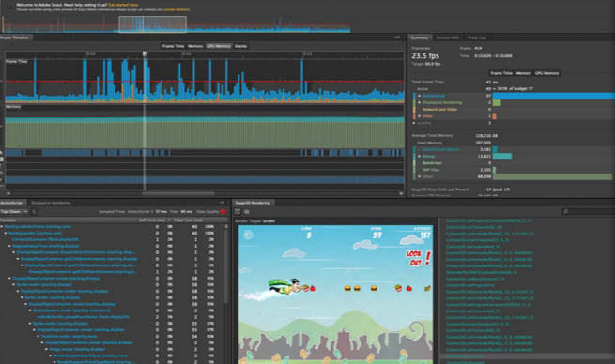This screenshot has width=615, height=364.
Task: Select GPU Memory view in Summary panel
Action: tap(546, 73)
